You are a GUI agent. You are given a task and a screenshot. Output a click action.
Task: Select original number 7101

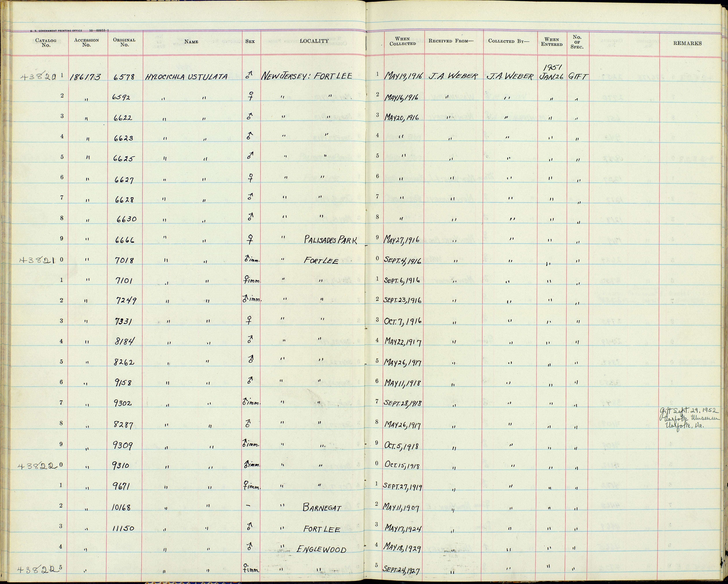click(124, 281)
